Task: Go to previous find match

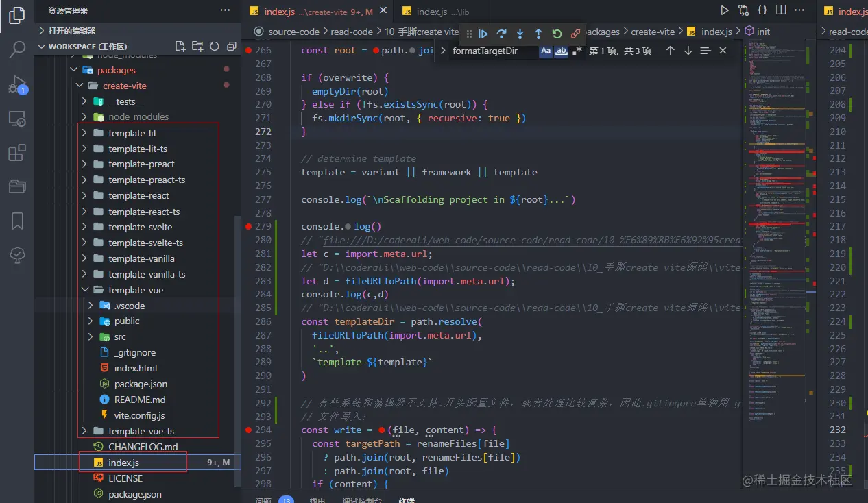Action: (x=671, y=51)
